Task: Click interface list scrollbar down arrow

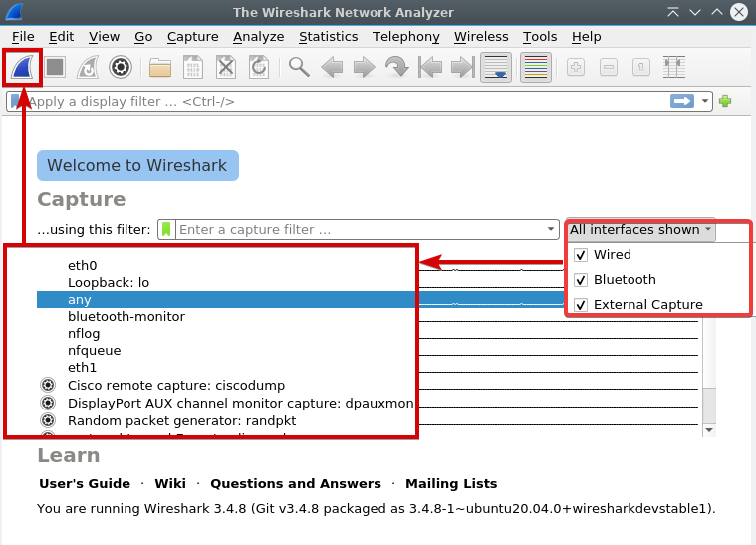Action: 709,430
